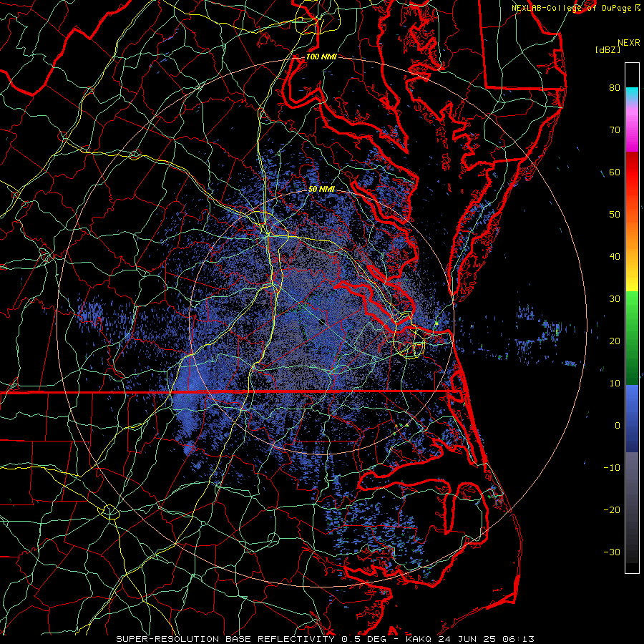644x644 pixels.
Task: Click the NEXR label above color scale
Action: click(629, 43)
